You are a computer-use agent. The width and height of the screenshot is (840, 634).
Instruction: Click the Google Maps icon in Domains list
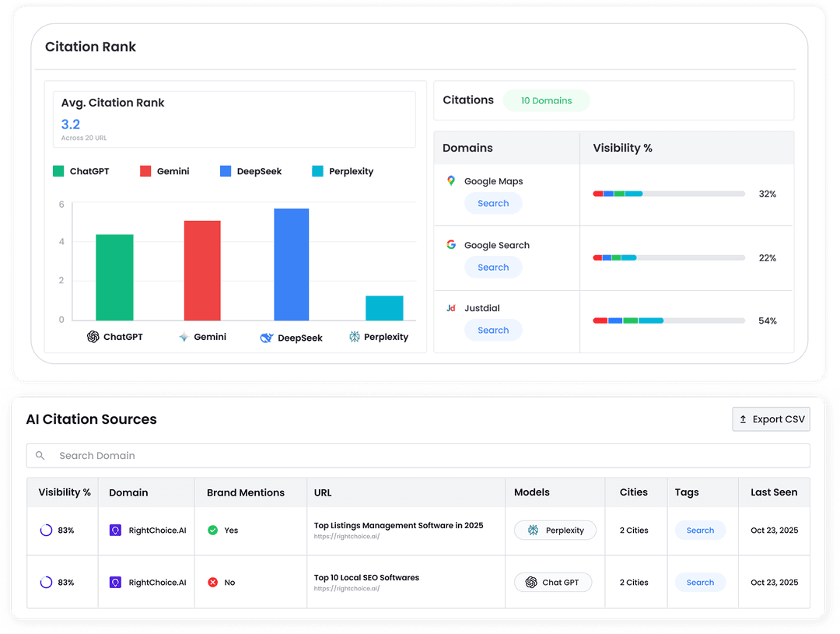pyautogui.click(x=451, y=180)
